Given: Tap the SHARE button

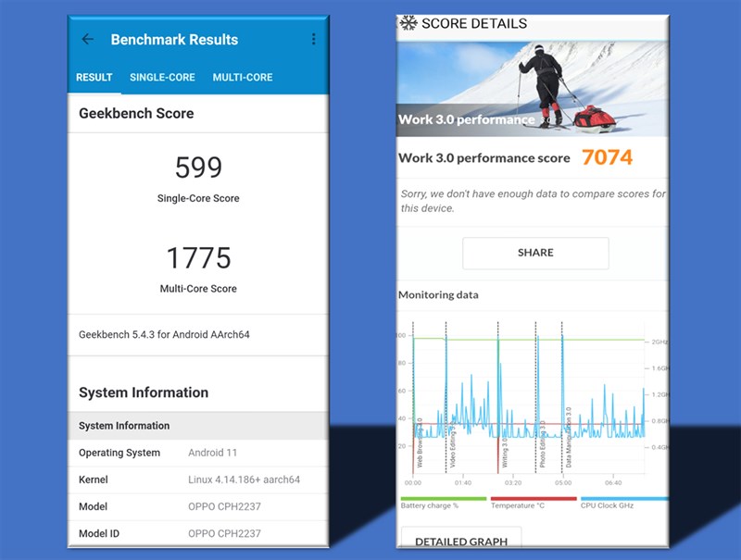Looking at the screenshot, I should coord(535,253).
